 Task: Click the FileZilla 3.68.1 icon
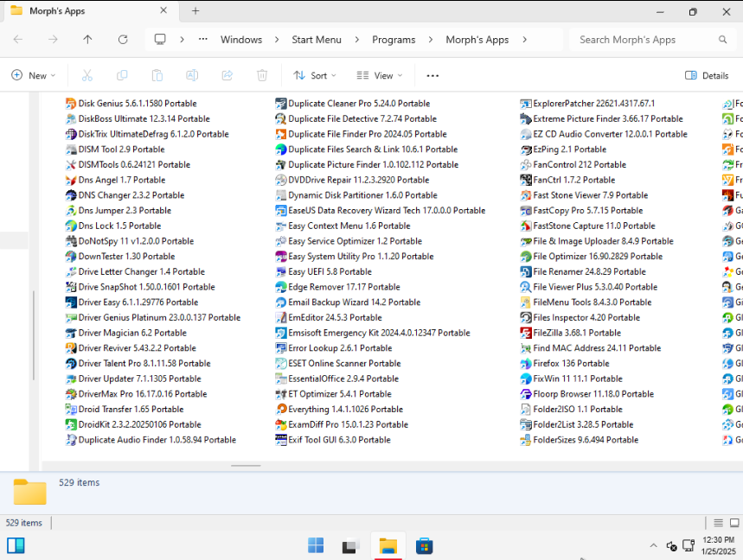[x=526, y=333]
